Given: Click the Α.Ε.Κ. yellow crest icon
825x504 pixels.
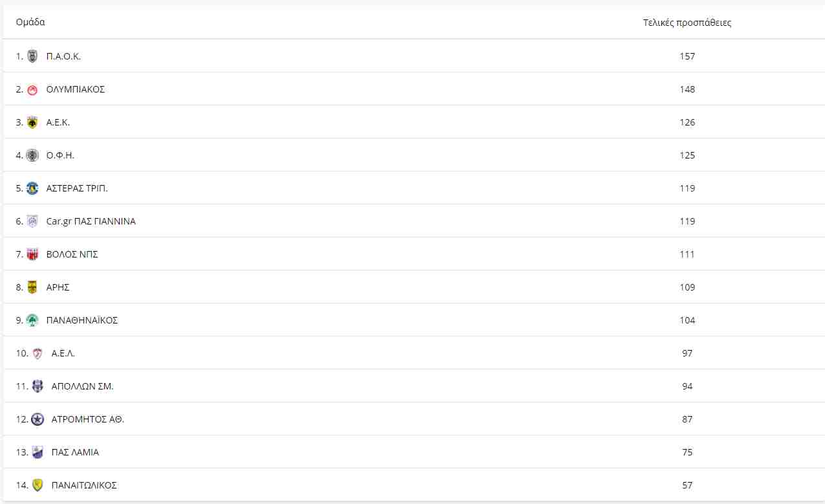Looking at the screenshot, I should (32, 122).
